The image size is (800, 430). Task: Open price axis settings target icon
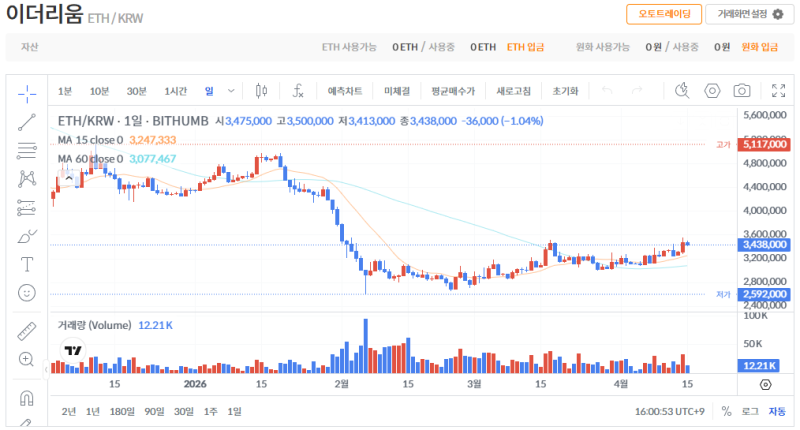point(765,385)
